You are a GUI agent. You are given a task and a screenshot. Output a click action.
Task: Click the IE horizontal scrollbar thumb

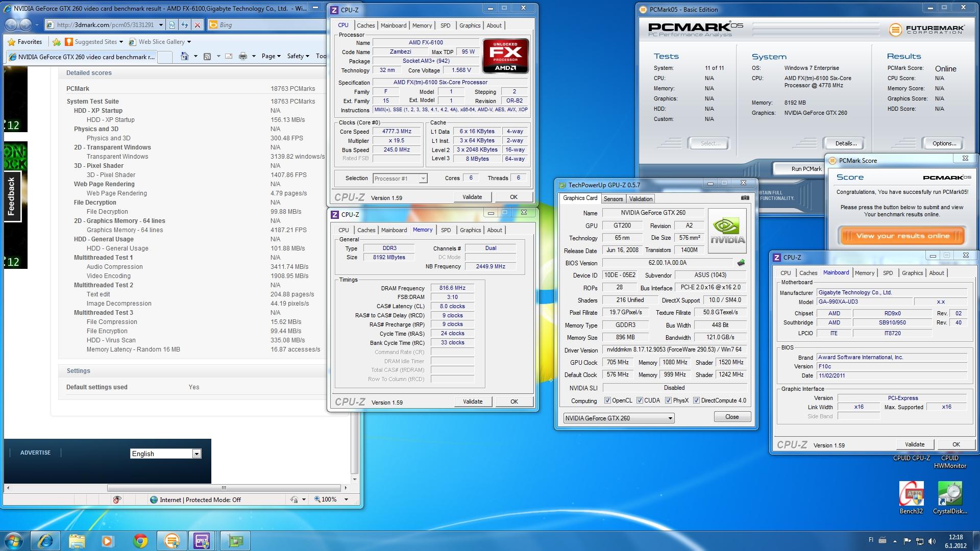click(x=224, y=488)
